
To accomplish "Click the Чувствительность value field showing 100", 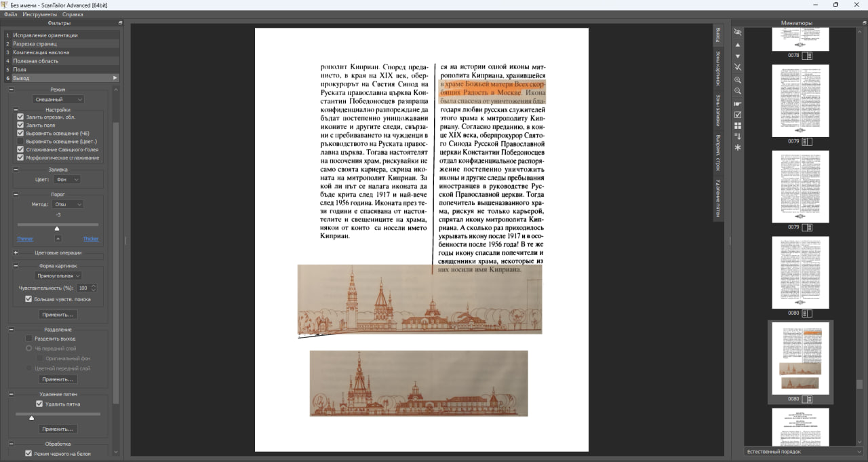I will point(83,288).
